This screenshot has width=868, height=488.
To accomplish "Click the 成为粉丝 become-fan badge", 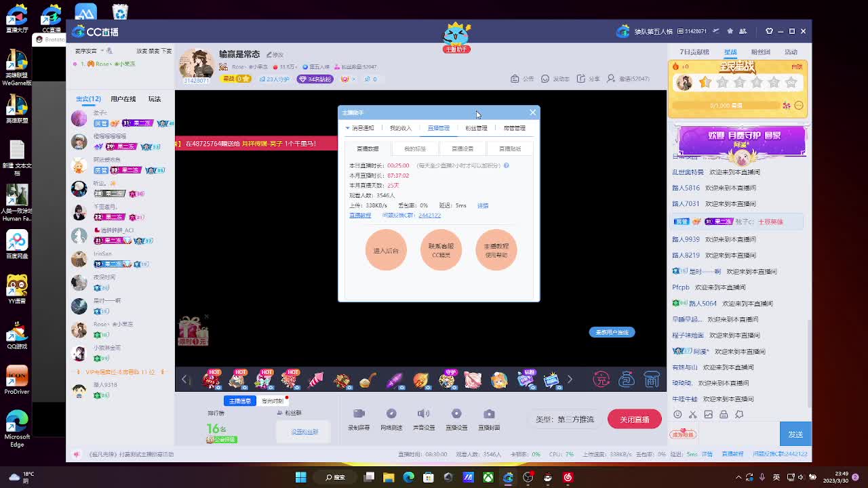I will pyautogui.click(x=683, y=434).
